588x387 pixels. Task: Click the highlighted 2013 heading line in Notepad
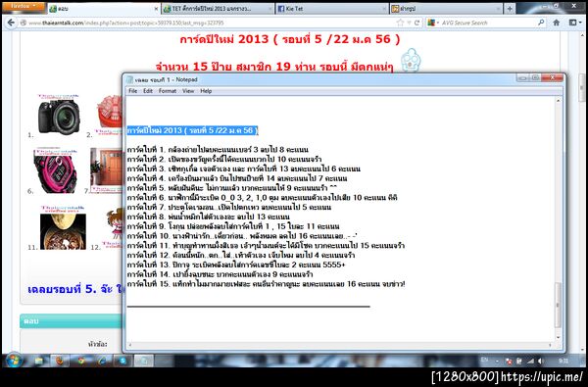192,130
